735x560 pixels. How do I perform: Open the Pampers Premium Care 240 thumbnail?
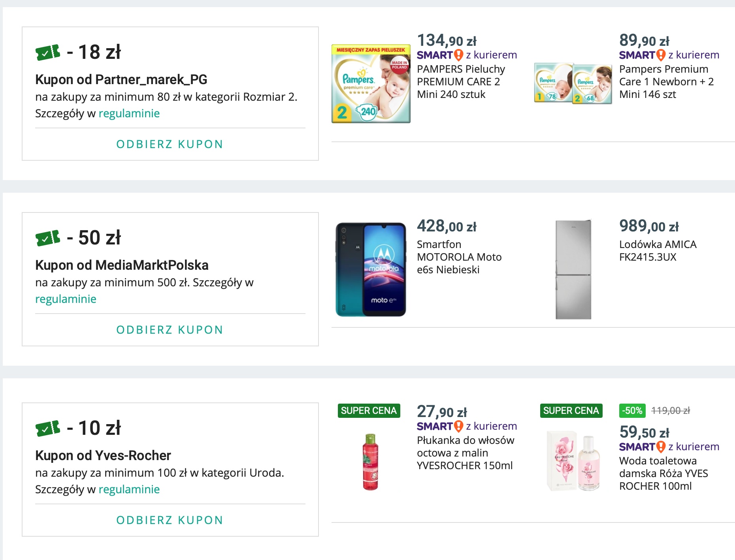tap(371, 83)
